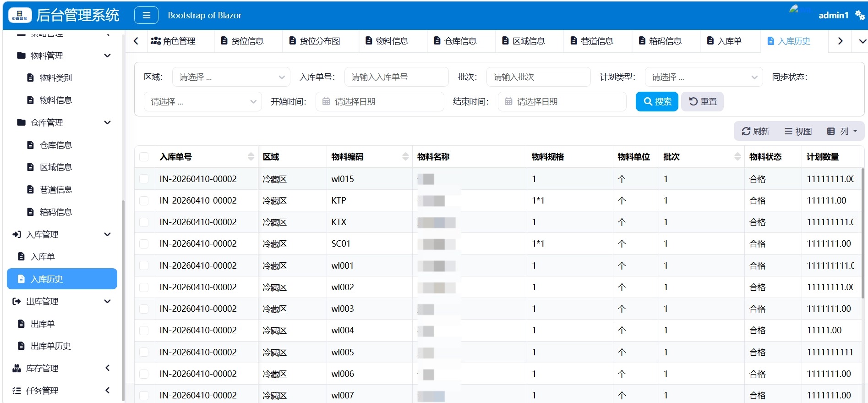This screenshot has width=868, height=403.
Task: Click file icon on 箱码信息 tab
Action: [x=642, y=41]
